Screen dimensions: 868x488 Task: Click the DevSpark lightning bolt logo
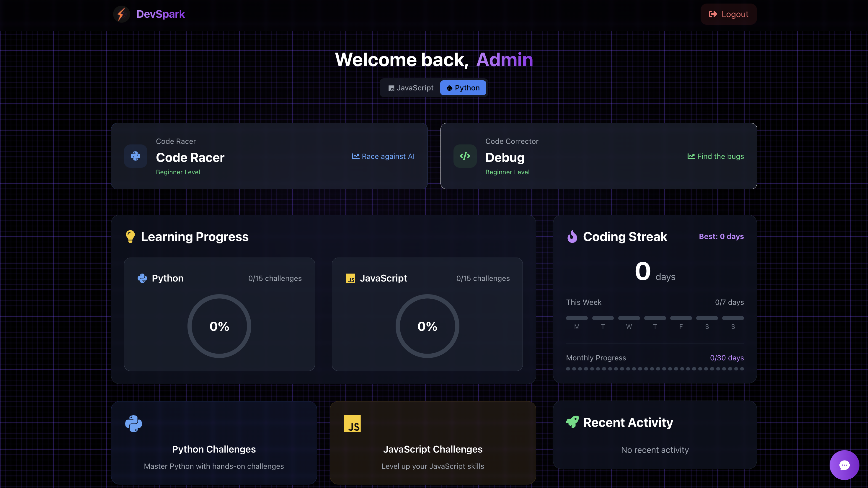point(121,14)
